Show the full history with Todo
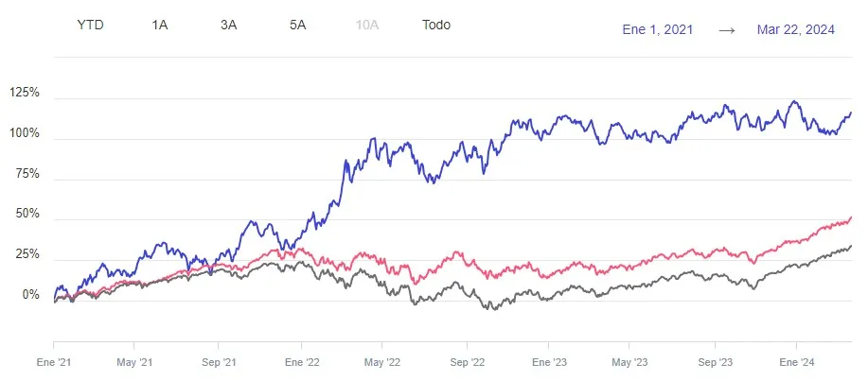 pyautogui.click(x=436, y=26)
